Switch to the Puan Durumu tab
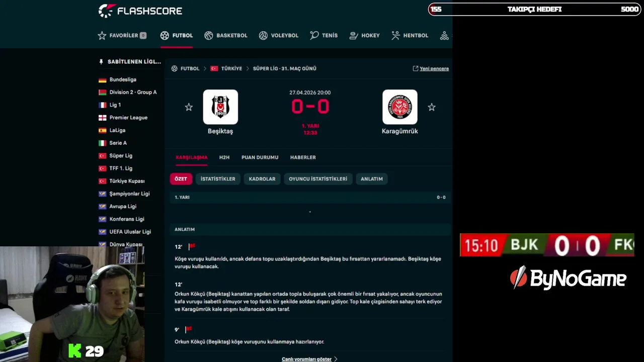Viewport: 644px width, 362px height. click(260, 157)
